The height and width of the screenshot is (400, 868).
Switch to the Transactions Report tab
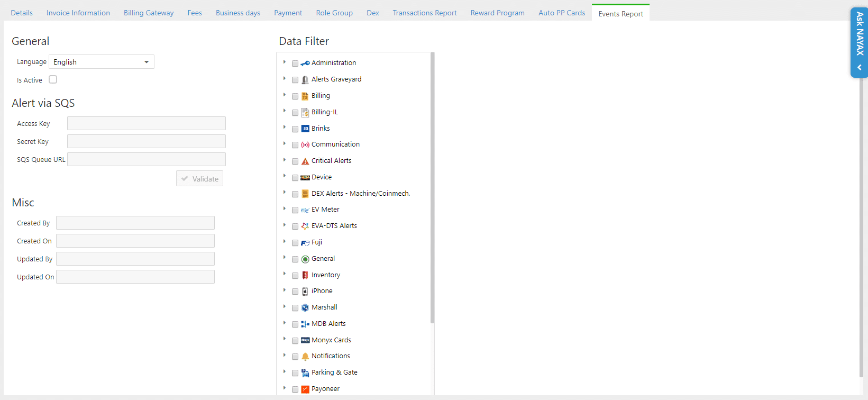coord(424,13)
